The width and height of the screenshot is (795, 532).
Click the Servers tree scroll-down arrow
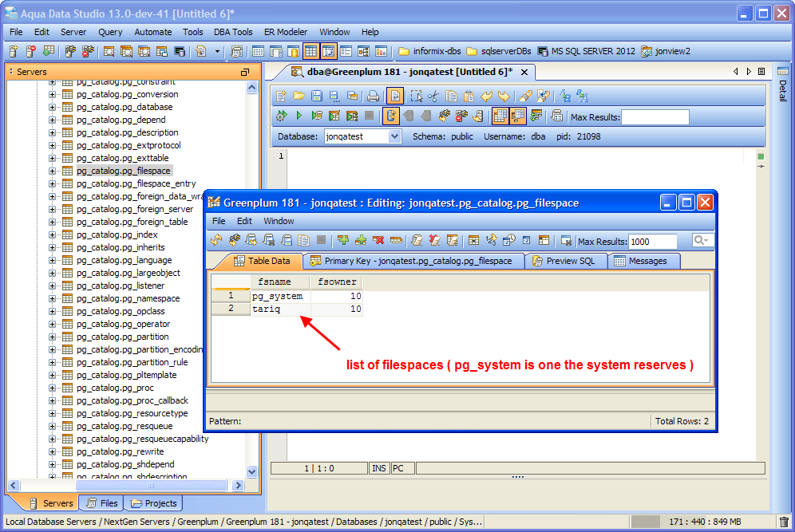click(252, 471)
